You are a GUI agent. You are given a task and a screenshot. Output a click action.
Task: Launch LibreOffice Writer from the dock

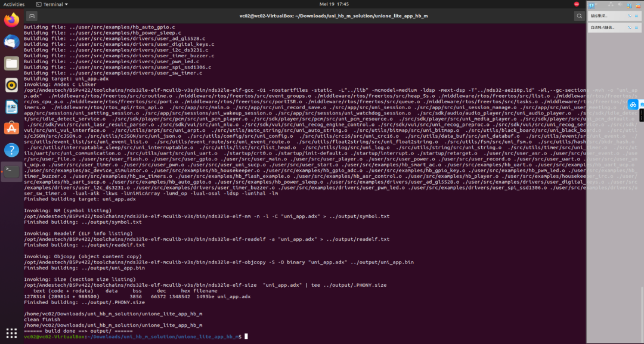click(x=11, y=107)
